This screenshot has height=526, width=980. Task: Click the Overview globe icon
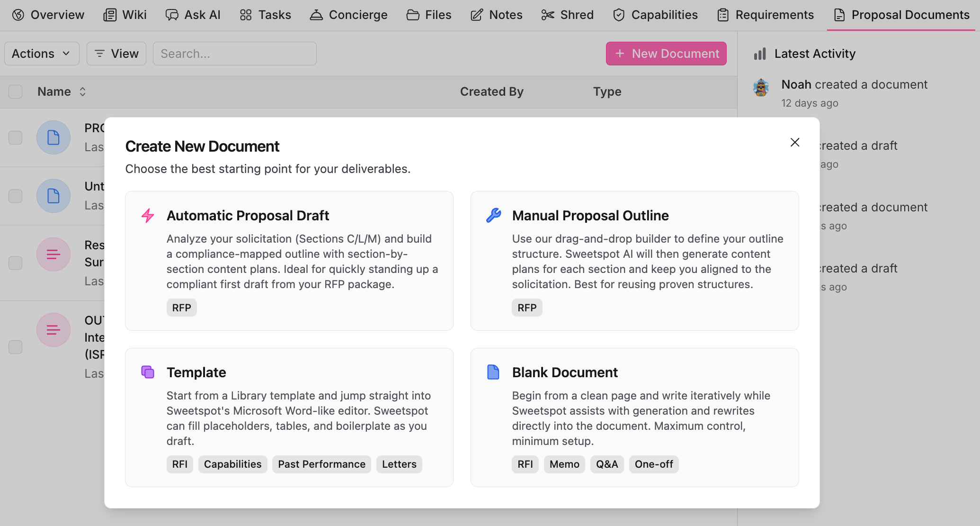coord(18,15)
